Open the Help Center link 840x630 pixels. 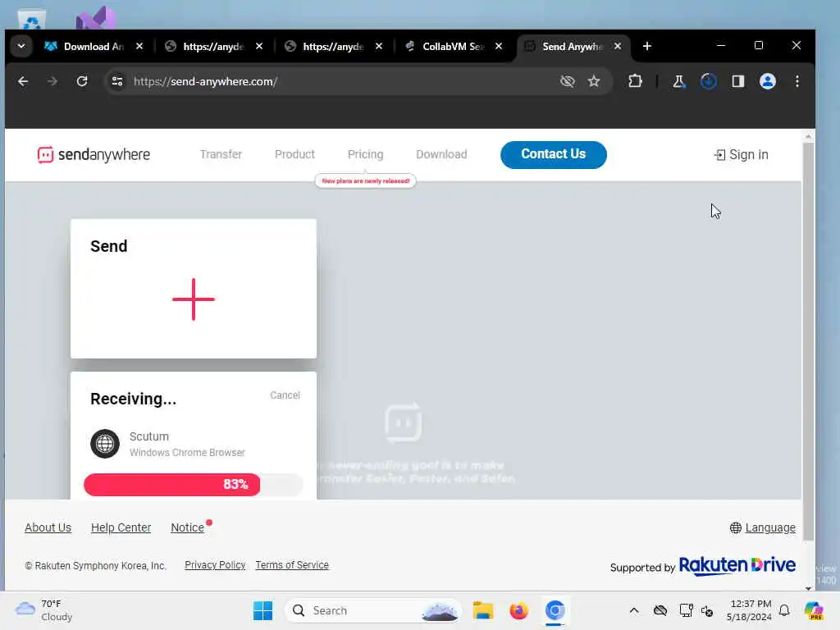121,527
